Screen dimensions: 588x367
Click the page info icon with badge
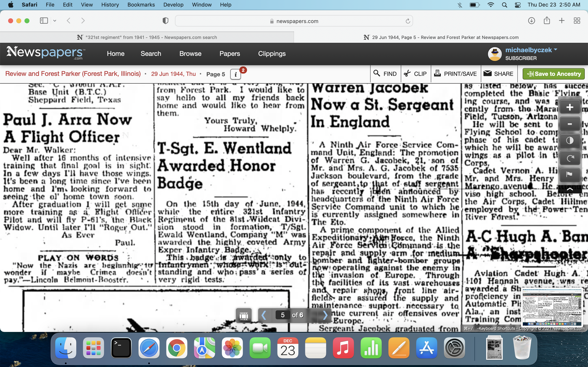click(x=236, y=74)
